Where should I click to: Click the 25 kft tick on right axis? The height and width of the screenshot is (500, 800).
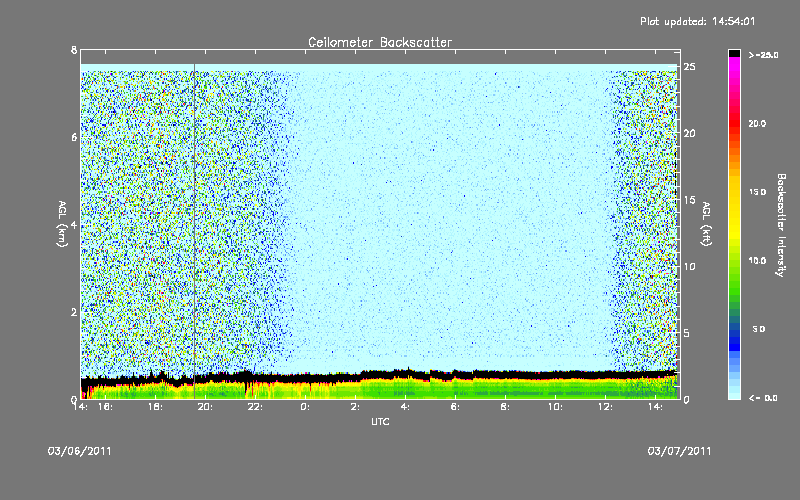[x=689, y=67]
